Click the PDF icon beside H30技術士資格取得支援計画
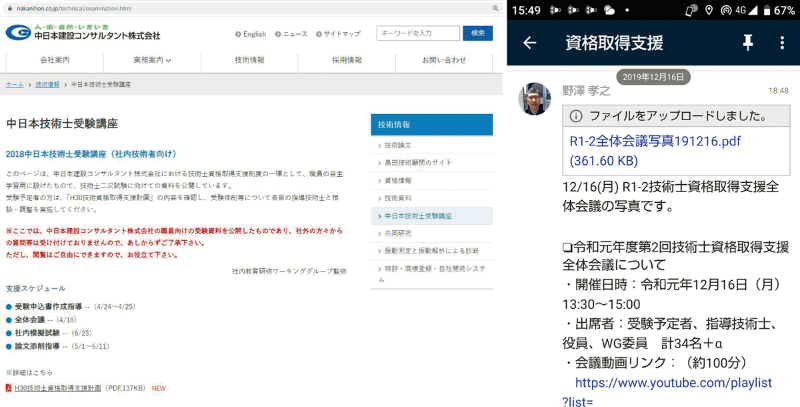Viewport: 800px width, 407px height. click(9, 387)
